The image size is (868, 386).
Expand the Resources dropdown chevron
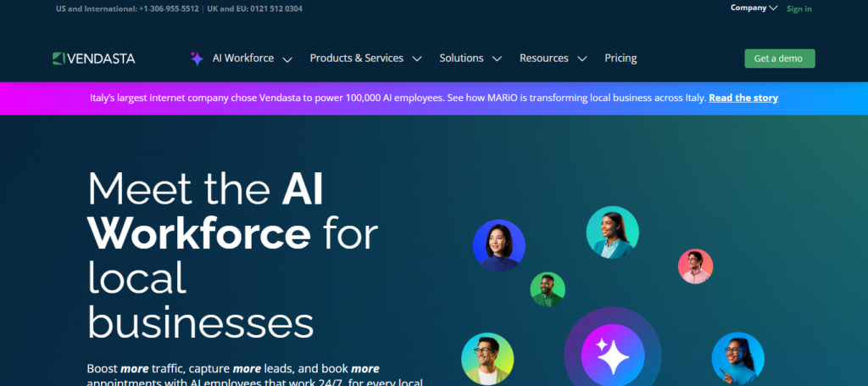pos(581,59)
